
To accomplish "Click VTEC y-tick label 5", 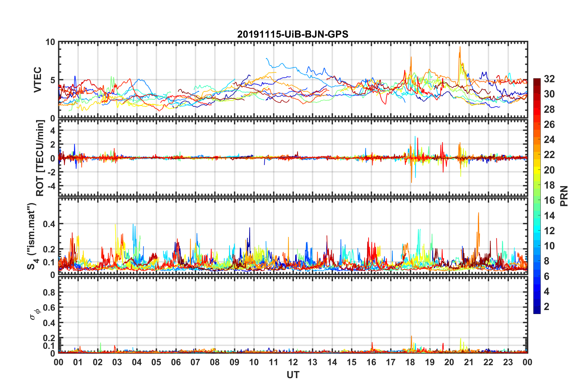I will (x=53, y=80).
